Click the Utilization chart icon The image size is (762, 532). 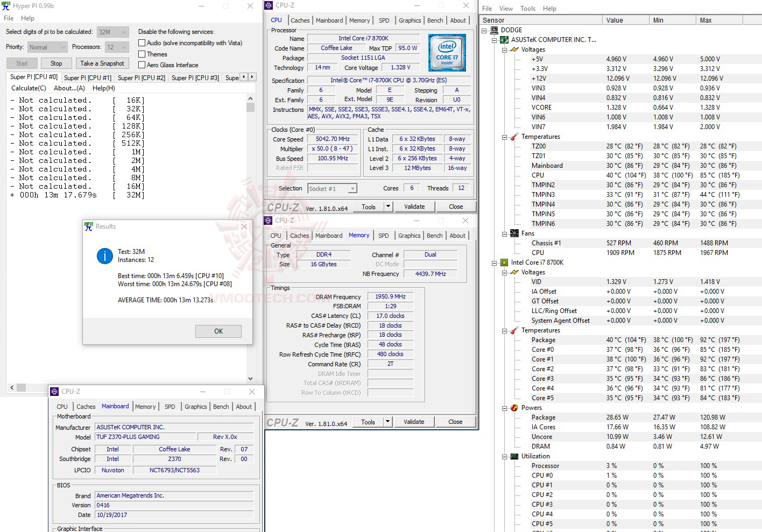pyautogui.click(x=514, y=456)
